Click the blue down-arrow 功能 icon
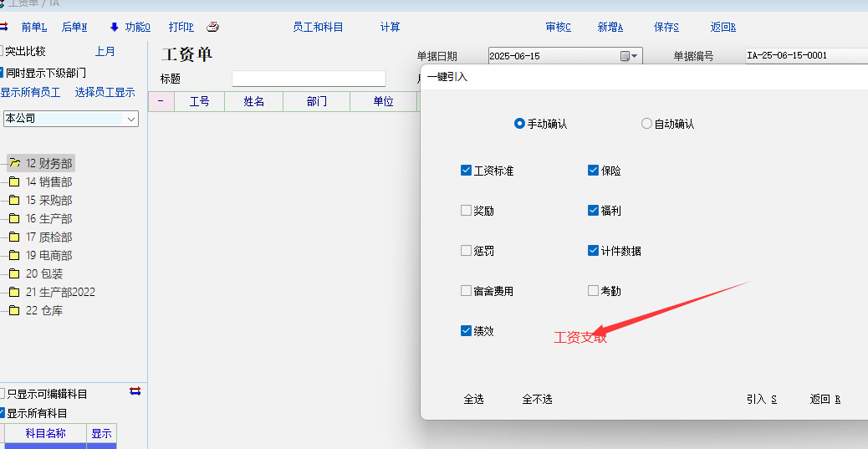The image size is (868, 449). 115,27
